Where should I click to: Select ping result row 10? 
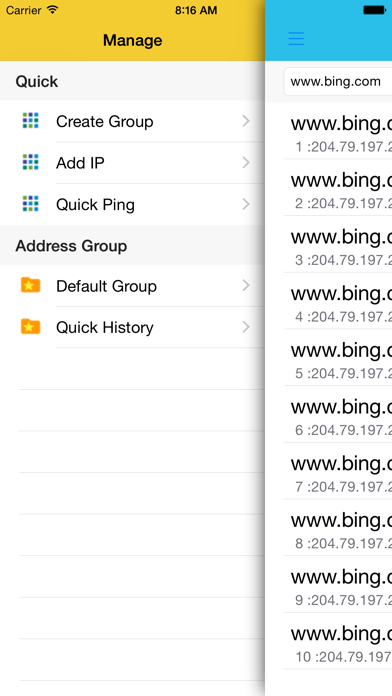pyautogui.click(x=338, y=641)
